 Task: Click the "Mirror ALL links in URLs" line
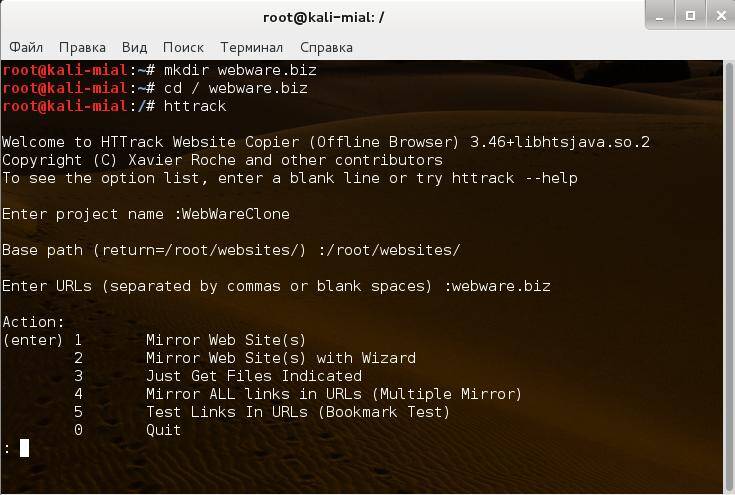coord(334,394)
